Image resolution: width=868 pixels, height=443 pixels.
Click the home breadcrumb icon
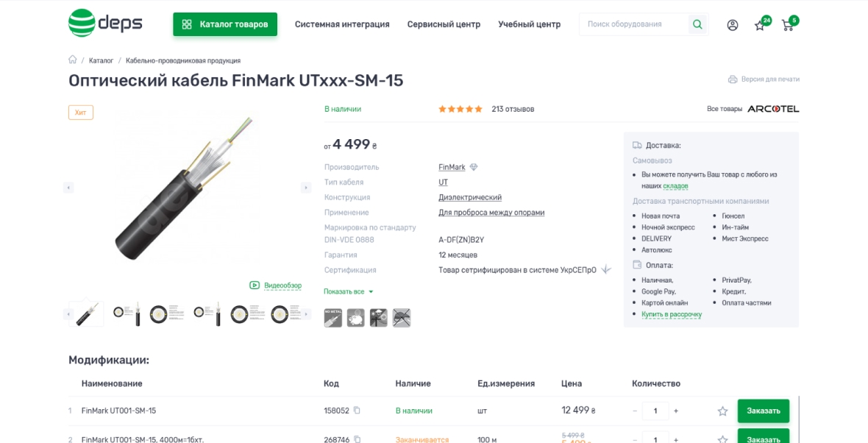coord(73,60)
